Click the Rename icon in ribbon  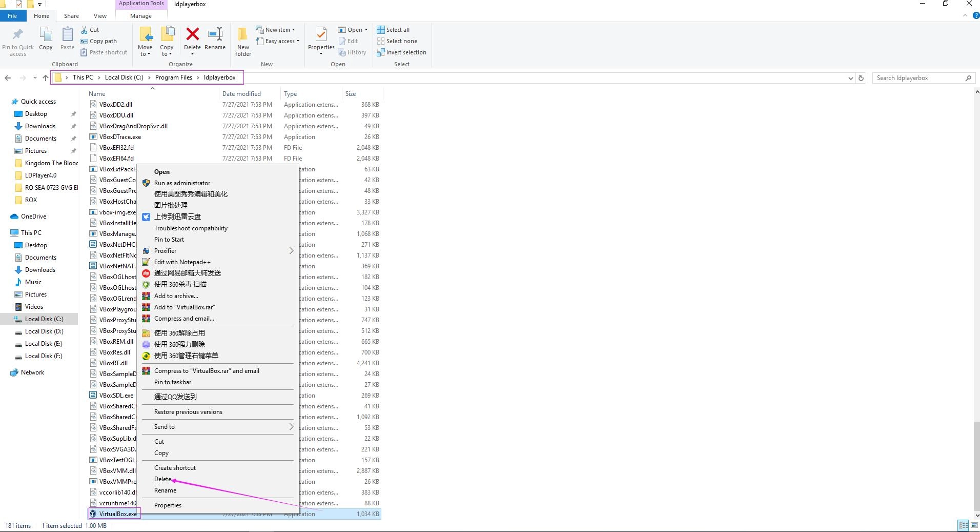215,34
